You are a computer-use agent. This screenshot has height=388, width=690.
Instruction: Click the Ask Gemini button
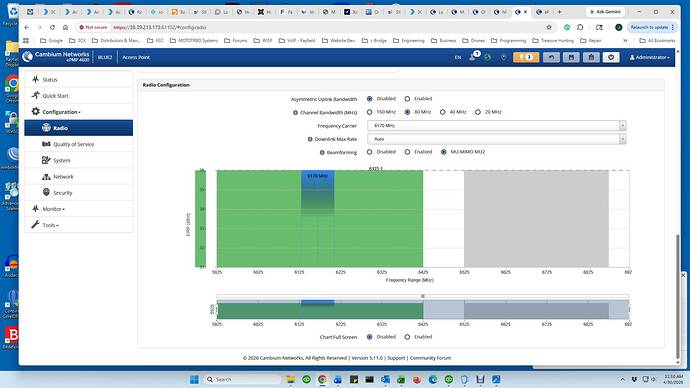(606, 12)
